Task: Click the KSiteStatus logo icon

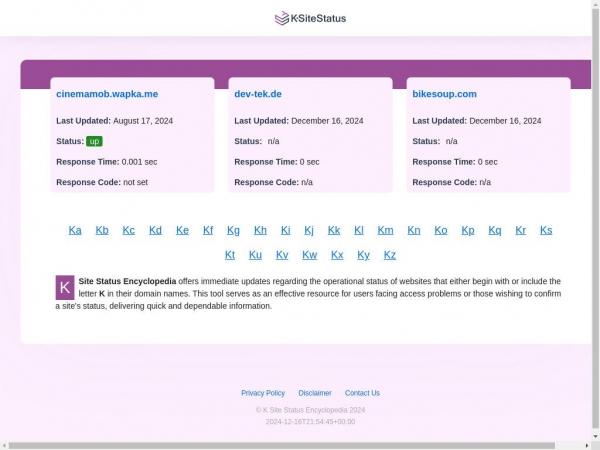Action: point(282,18)
